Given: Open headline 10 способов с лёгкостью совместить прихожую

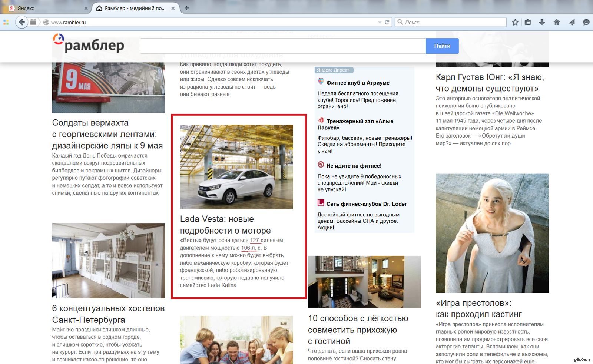Looking at the screenshot, I should [358, 330].
